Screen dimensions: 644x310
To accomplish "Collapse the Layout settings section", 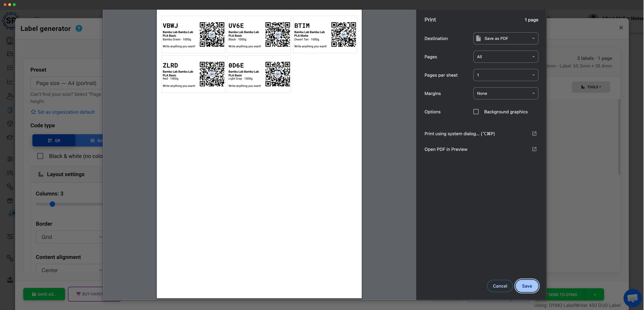I will tap(67, 175).
